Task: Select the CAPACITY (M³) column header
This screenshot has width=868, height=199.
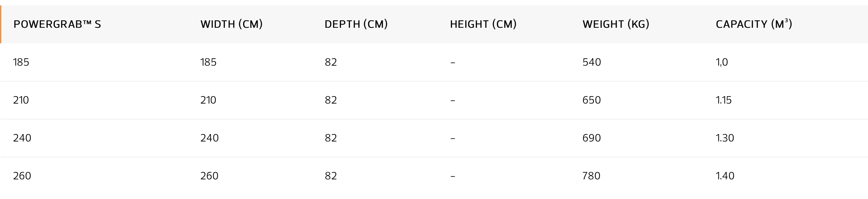Action: tap(753, 24)
